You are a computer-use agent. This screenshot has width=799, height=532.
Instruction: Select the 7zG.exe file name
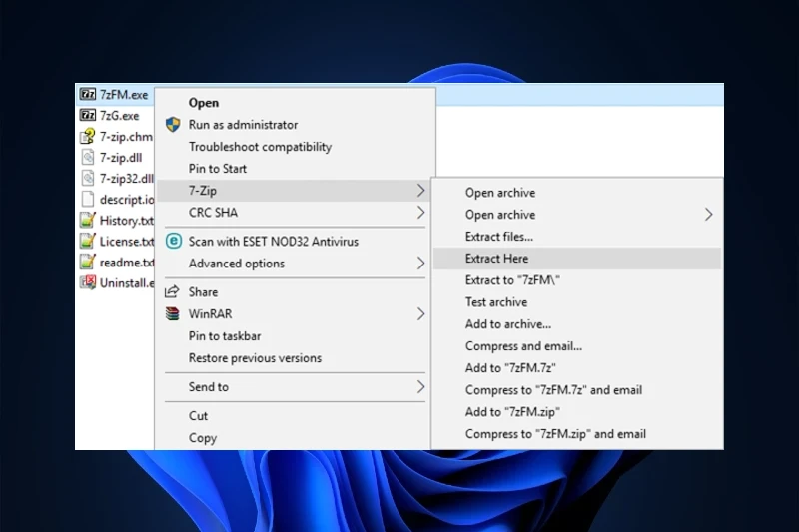tap(119, 116)
